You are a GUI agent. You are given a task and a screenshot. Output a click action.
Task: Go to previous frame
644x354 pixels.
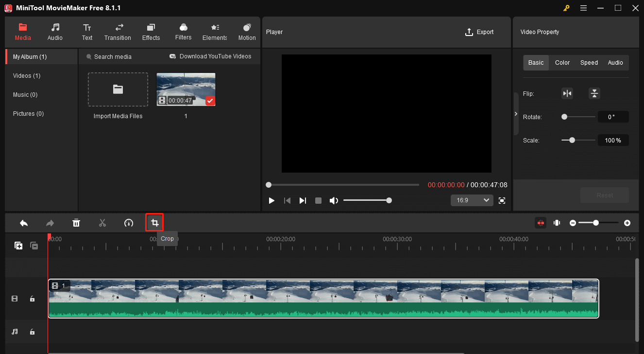[287, 200]
